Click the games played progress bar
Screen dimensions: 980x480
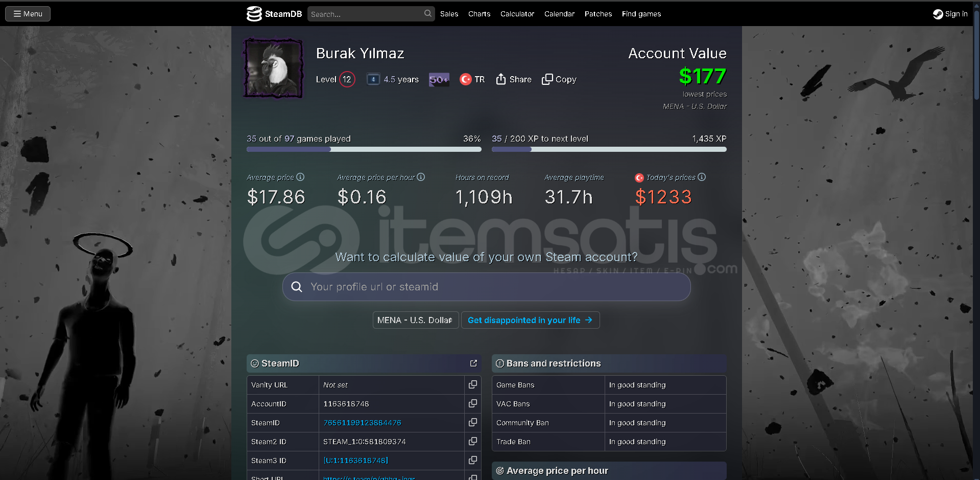pyautogui.click(x=364, y=149)
